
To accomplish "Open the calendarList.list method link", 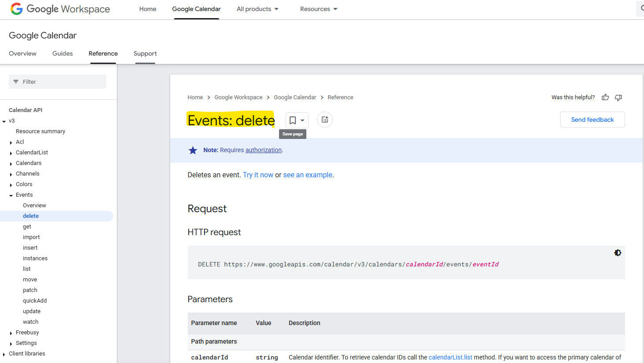I will (x=450, y=357).
